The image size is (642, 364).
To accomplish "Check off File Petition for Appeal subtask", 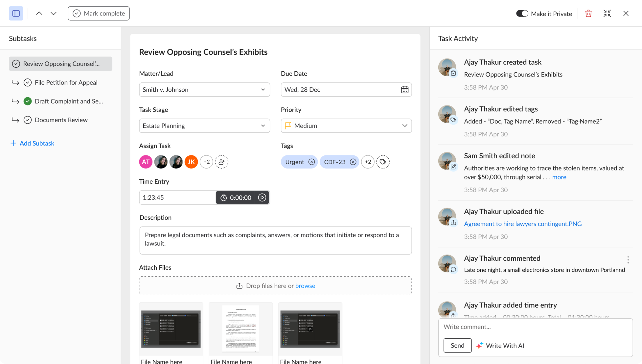I will [28, 82].
